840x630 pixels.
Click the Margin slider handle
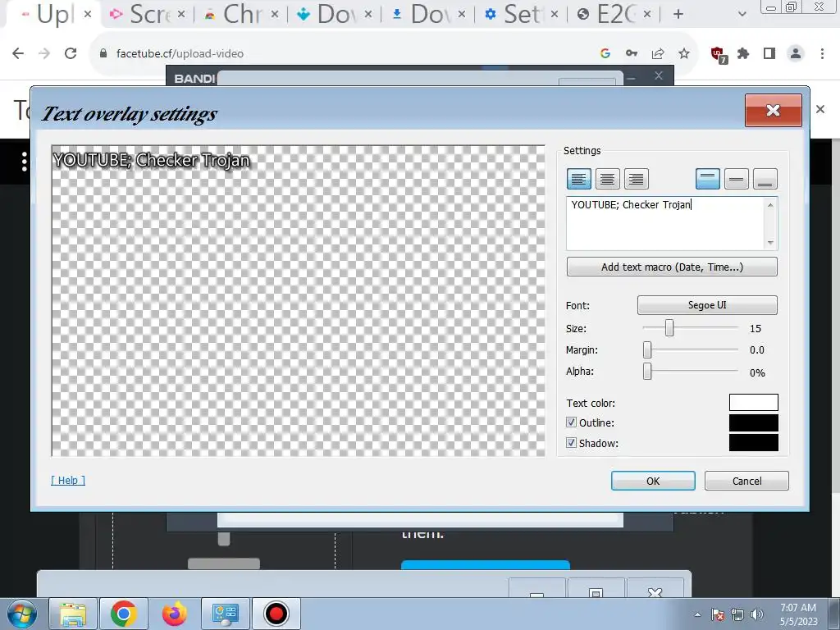[647, 349]
